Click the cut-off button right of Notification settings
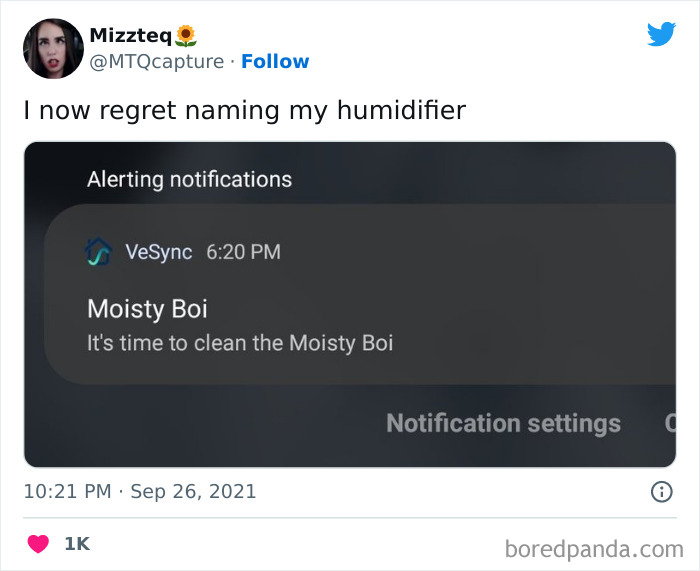Viewport: 700px width, 571px height. coord(670,423)
